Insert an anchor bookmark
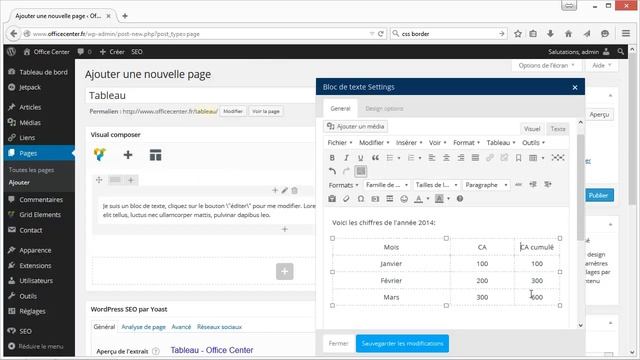Image resolution: width=640 pixels, height=360 pixels. [518, 158]
